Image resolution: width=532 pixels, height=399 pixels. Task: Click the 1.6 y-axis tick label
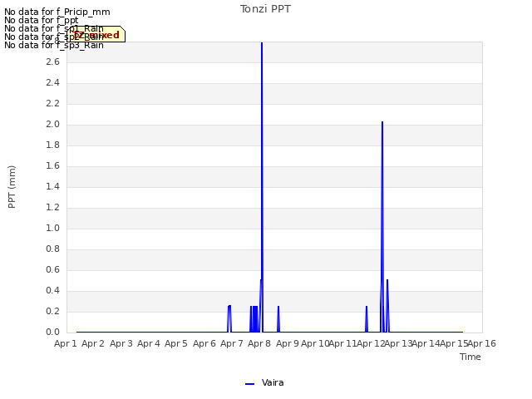click(x=52, y=165)
